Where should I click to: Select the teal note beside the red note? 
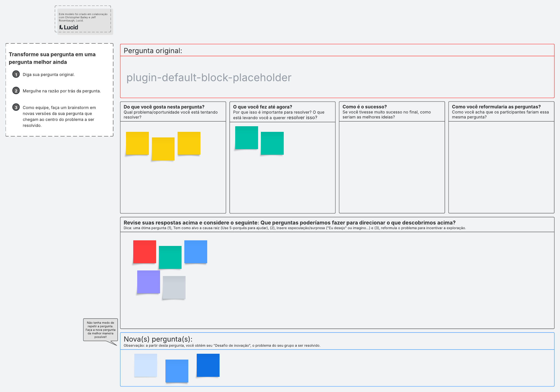tap(170, 257)
